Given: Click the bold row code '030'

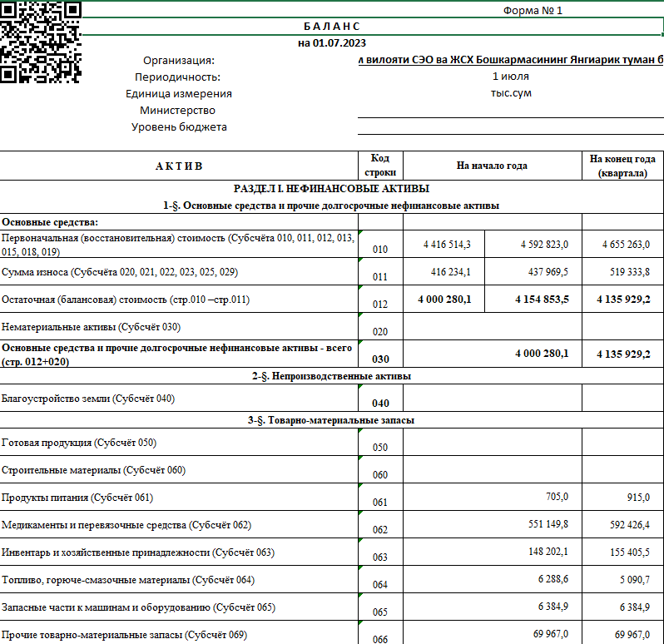Looking at the screenshot, I should tap(380, 359).
